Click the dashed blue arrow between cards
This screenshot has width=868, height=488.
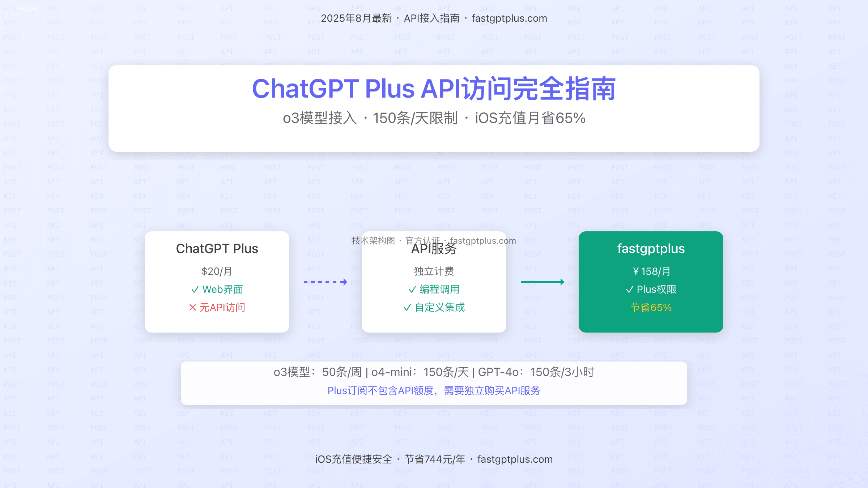click(x=325, y=282)
